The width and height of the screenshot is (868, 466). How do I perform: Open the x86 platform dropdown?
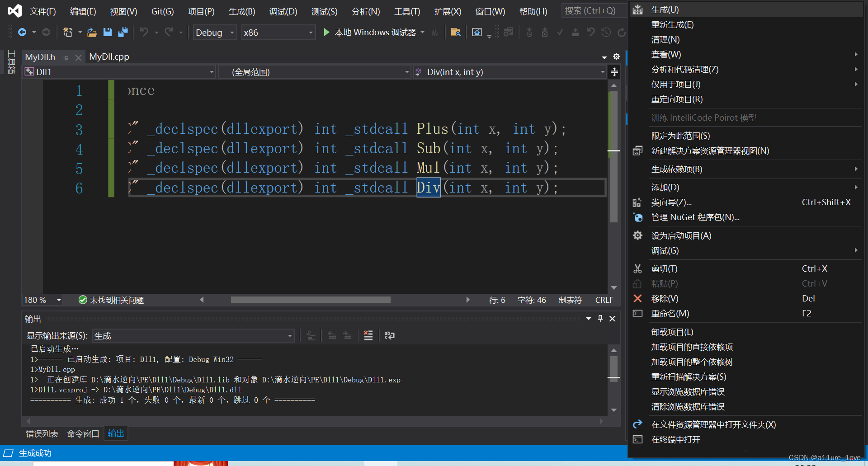(278, 33)
